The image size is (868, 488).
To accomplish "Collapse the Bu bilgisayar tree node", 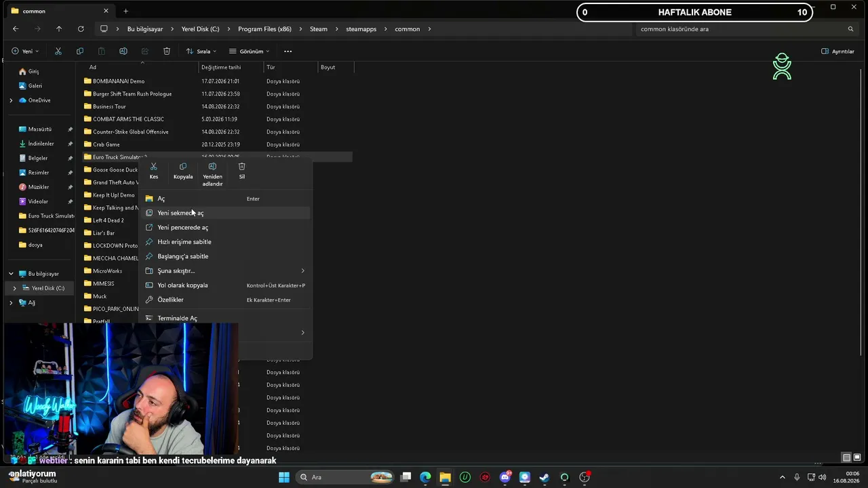I will pyautogui.click(x=11, y=274).
